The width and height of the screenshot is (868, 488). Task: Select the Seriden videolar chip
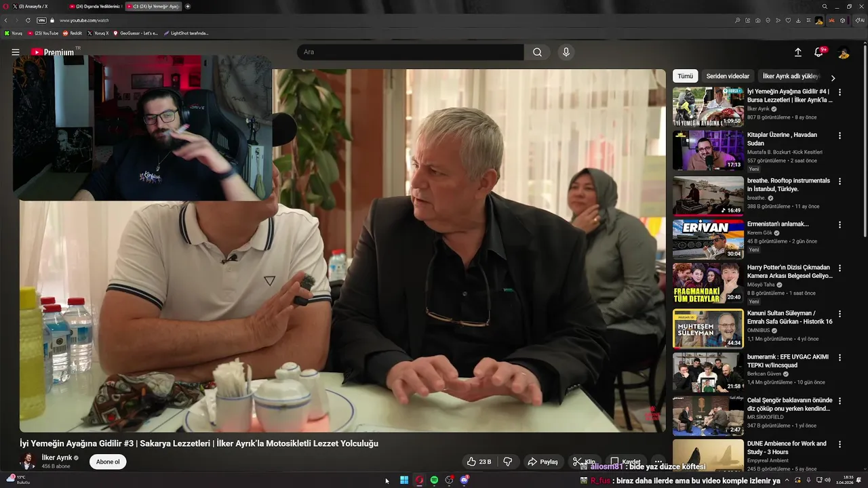[728, 77]
